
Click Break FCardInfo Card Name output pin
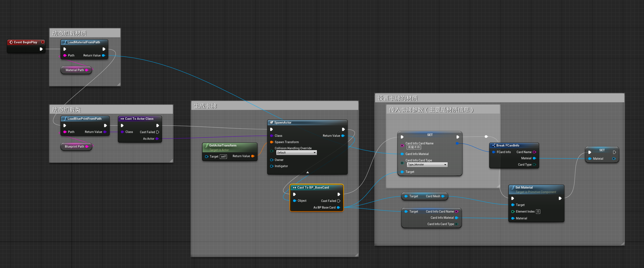(x=534, y=152)
